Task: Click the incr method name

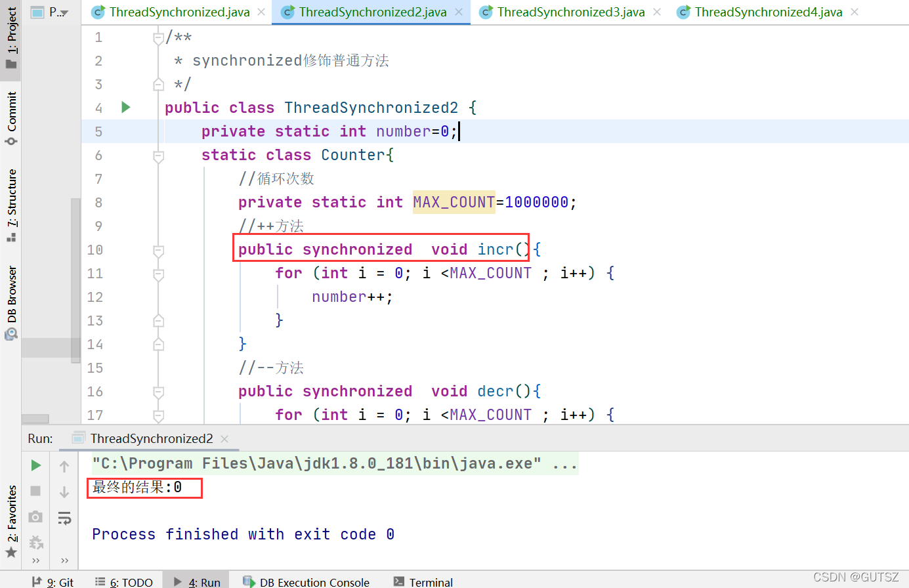Action: tap(496, 249)
